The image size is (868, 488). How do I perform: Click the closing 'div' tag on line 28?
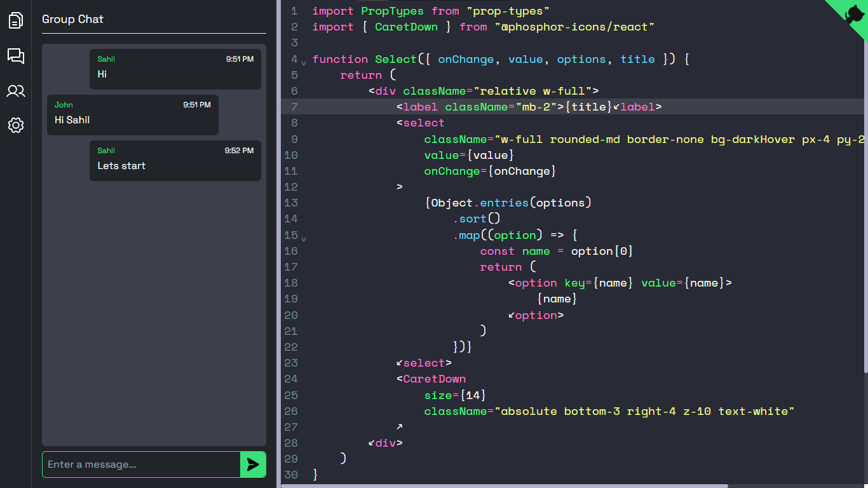(386, 443)
